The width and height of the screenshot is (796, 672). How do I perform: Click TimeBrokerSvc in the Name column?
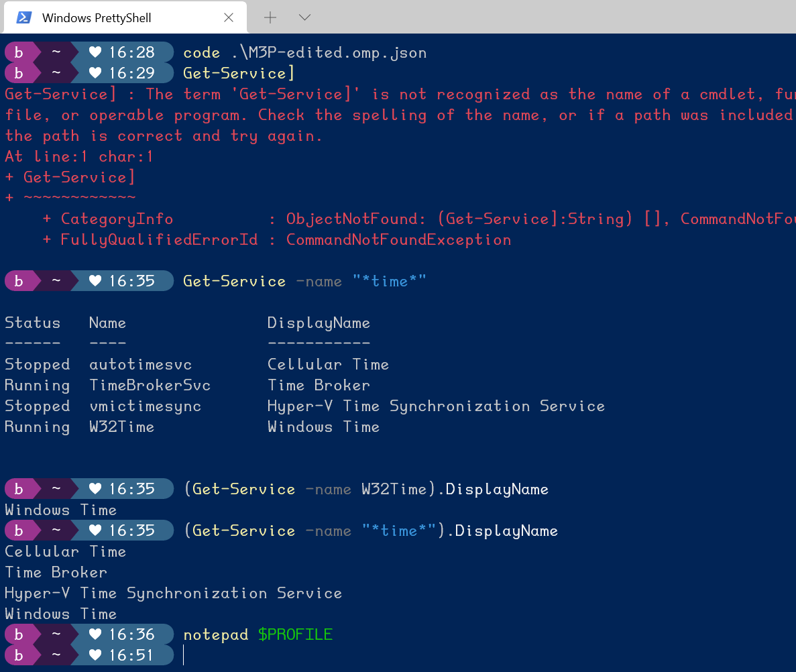point(150,385)
